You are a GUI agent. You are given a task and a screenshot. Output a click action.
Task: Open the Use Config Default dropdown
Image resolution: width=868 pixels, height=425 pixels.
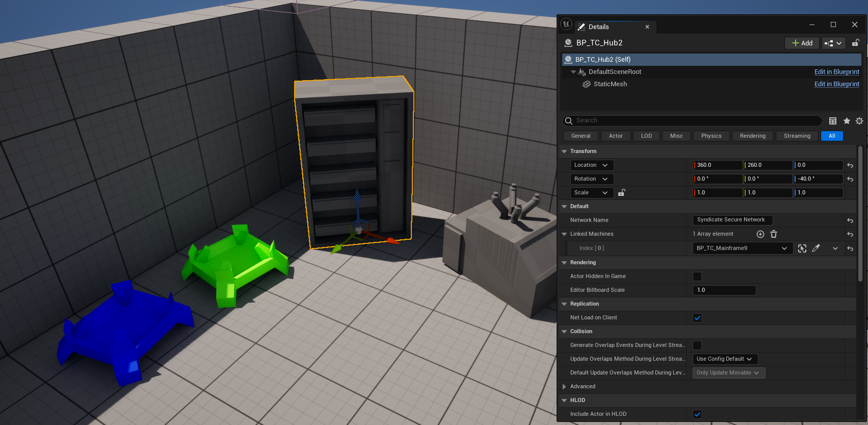[x=725, y=359]
